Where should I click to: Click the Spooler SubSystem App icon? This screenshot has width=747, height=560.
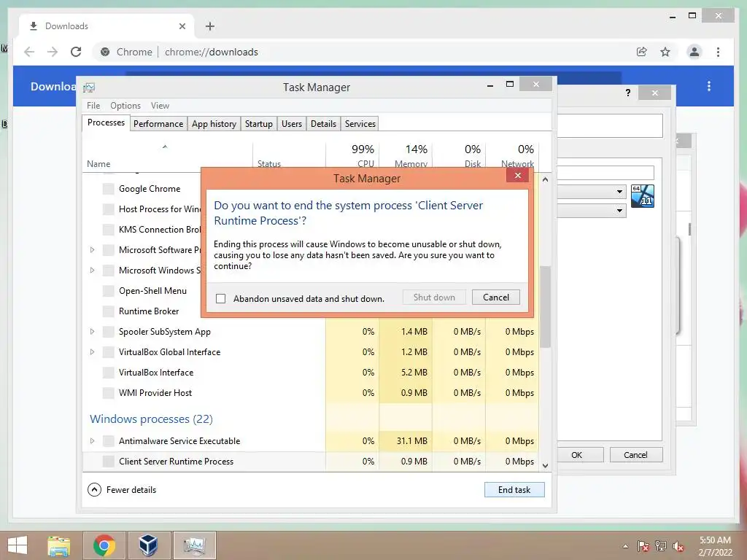pyautogui.click(x=109, y=332)
